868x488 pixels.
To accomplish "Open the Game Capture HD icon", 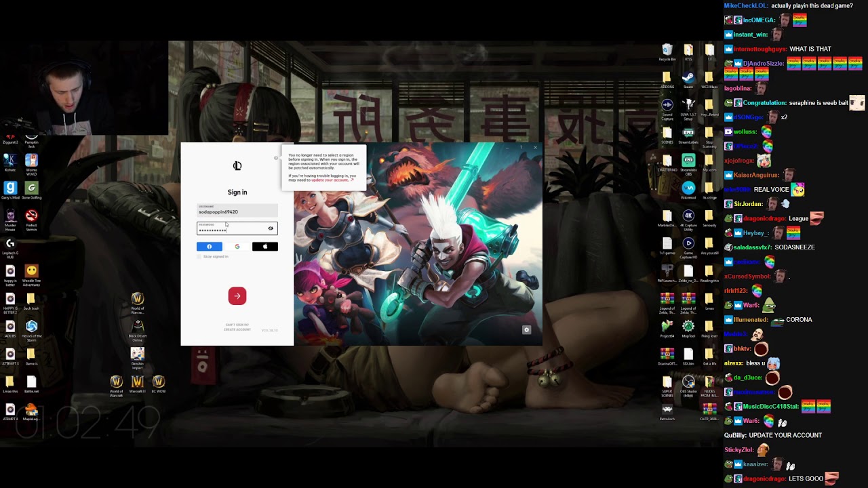I will click(688, 247).
